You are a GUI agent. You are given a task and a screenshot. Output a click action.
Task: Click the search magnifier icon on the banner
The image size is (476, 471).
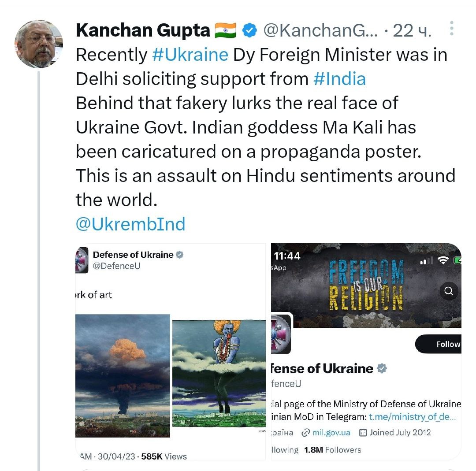[449, 291]
